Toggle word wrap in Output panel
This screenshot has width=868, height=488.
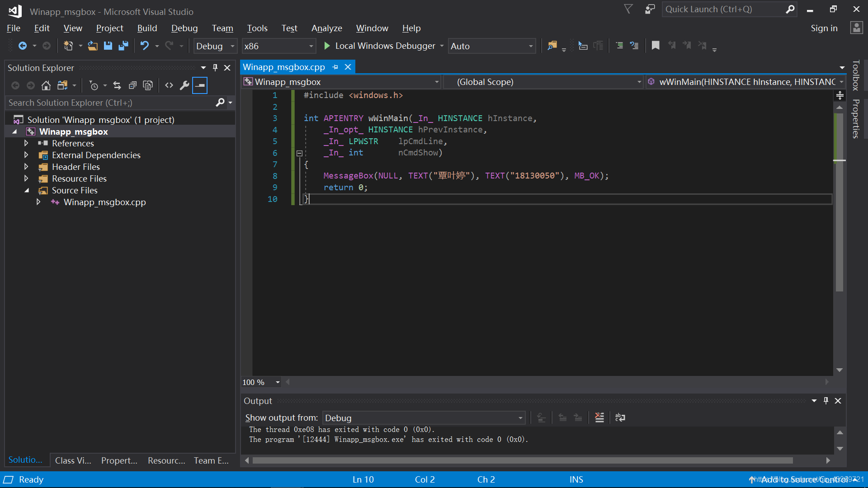pos(620,418)
